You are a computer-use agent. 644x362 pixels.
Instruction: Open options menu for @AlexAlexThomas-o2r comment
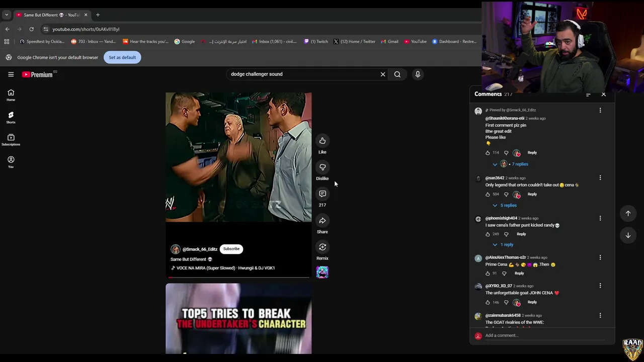(600, 257)
